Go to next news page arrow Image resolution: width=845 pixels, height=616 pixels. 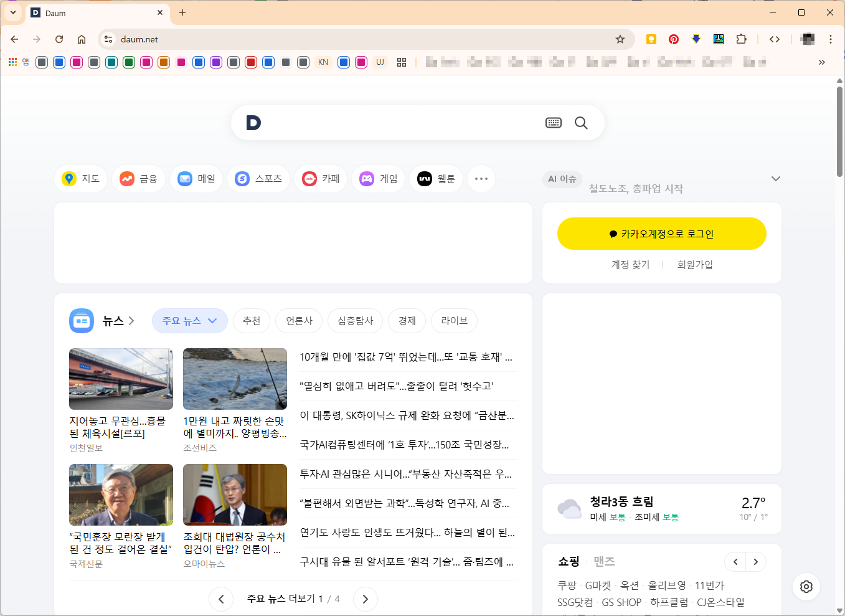tap(366, 599)
